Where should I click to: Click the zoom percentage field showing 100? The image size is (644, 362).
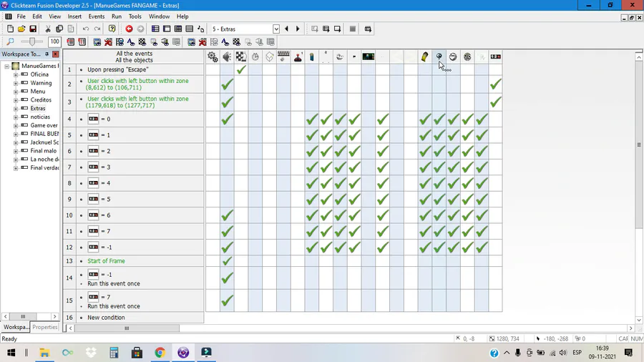pyautogui.click(x=54, y=41)
